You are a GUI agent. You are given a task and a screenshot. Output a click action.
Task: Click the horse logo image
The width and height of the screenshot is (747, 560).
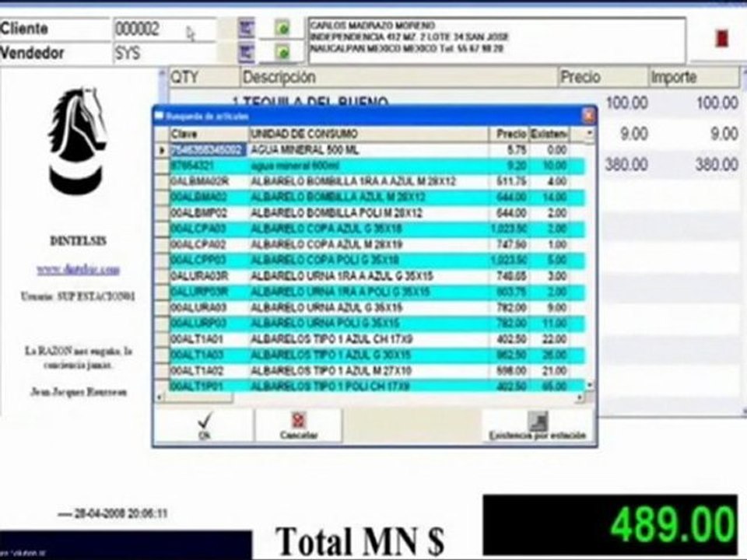[78, 140]
